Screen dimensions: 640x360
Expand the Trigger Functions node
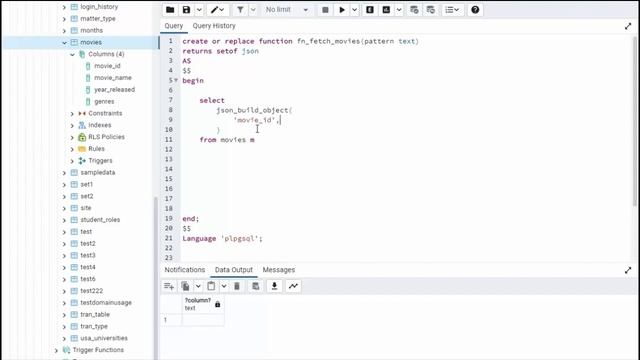click(56, 350)
